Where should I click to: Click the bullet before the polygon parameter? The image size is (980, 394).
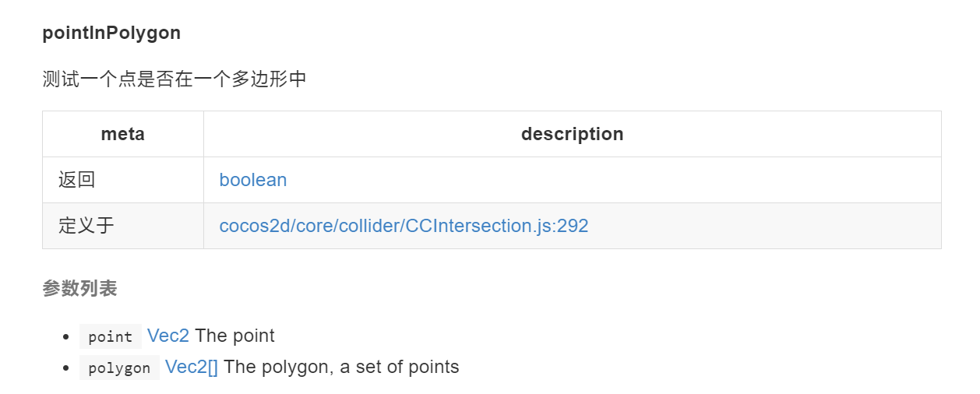pyautogui.click(x=66, y=368)
